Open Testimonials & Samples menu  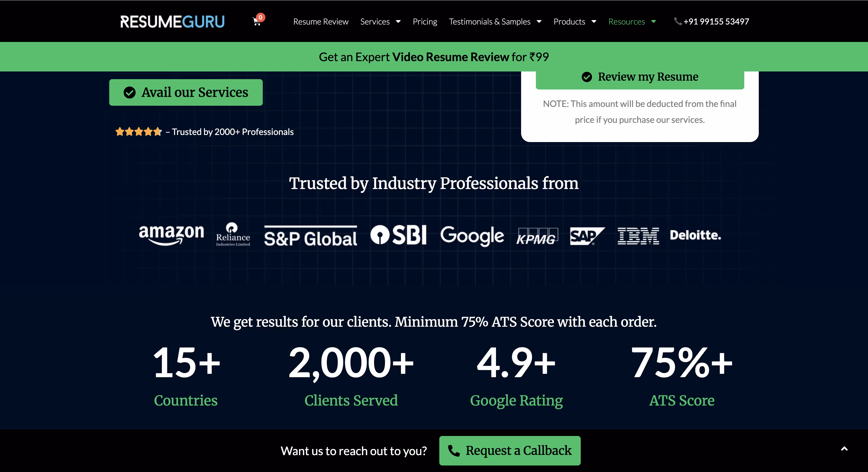(x=490, y=22)
